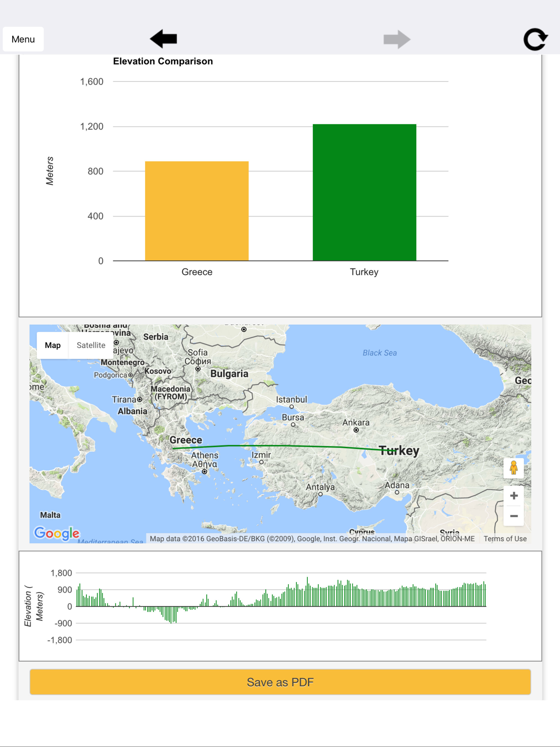The image size is (560, 747).
Task: Click the map data copyright text
Action: (313, 539)
